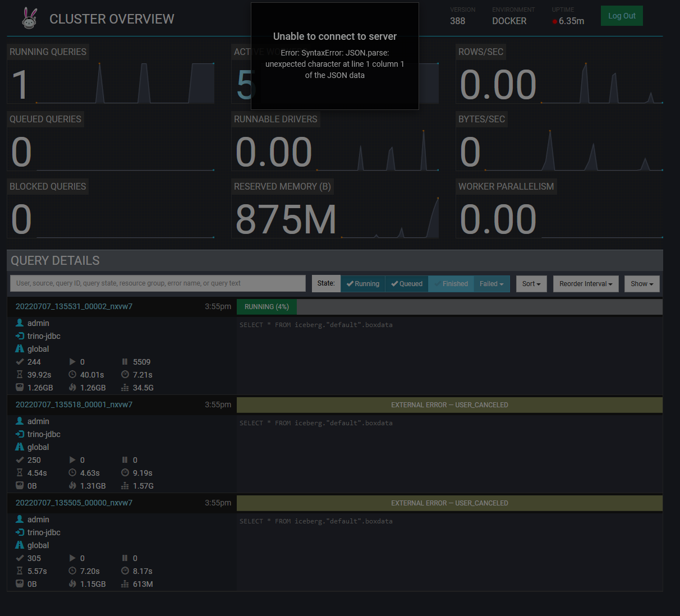Open the Reorder Interval dropdown

pyautogui.click(x=586, y=283)
